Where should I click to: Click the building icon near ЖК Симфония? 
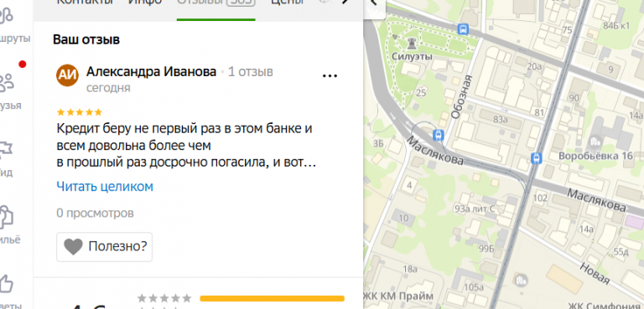[522, 280]
